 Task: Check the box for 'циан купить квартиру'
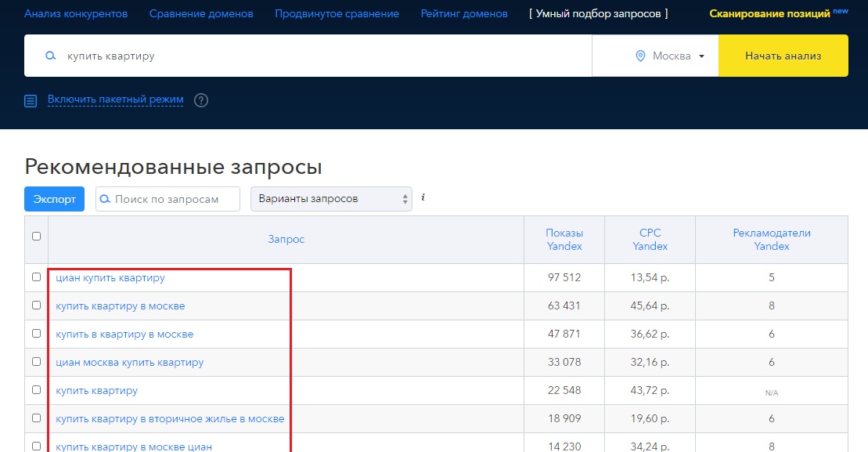coord(37,277)
